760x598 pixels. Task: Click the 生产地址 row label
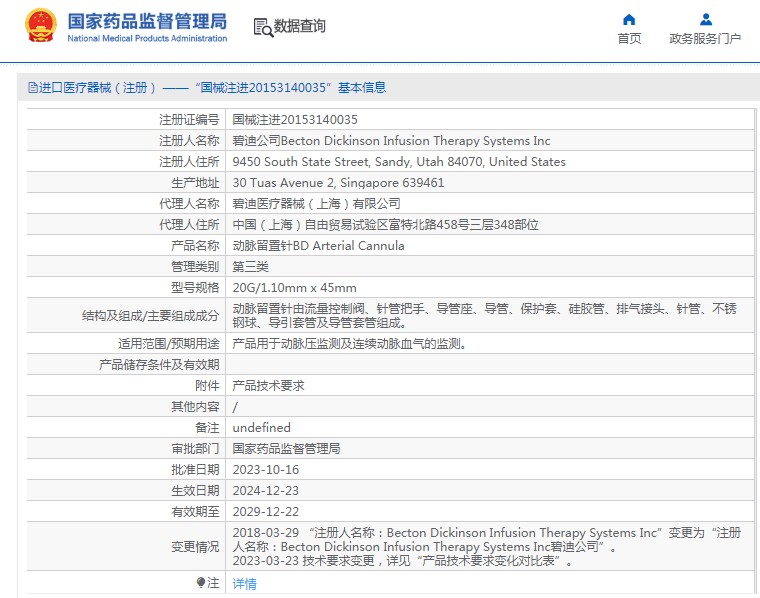point(195,183)
